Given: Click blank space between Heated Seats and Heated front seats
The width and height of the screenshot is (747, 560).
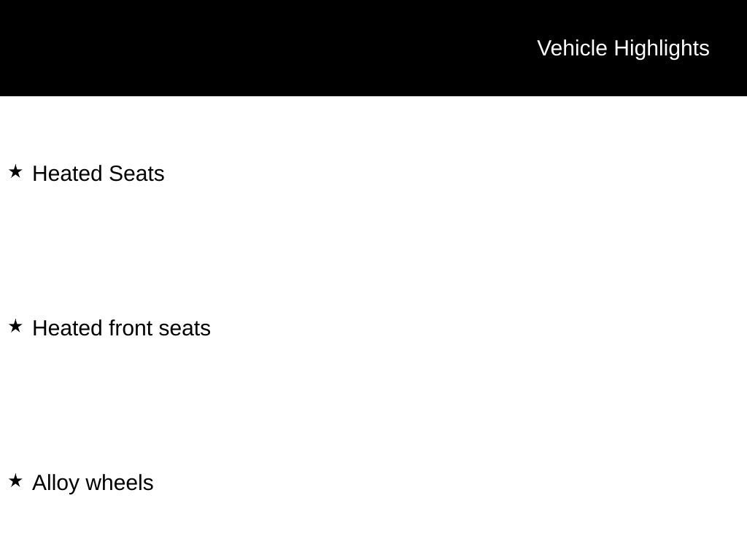Looking at the screenshot, I should coord(373,251).
